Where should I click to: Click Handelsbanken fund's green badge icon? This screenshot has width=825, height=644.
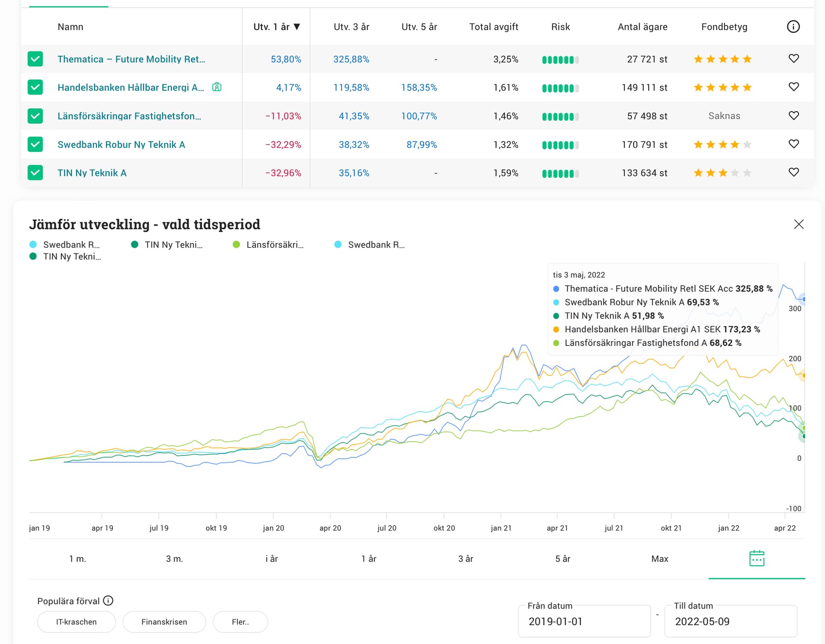coord(217,87)
